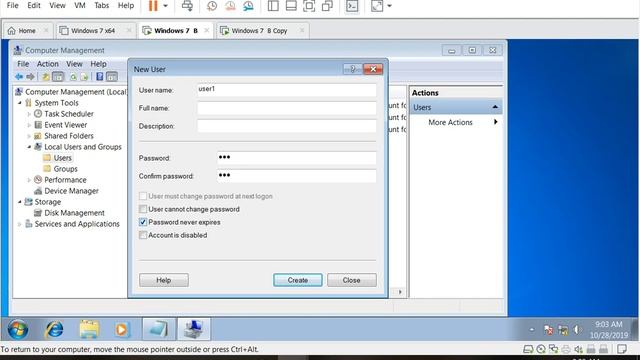Click the Confirm password field

click(296, 176)
